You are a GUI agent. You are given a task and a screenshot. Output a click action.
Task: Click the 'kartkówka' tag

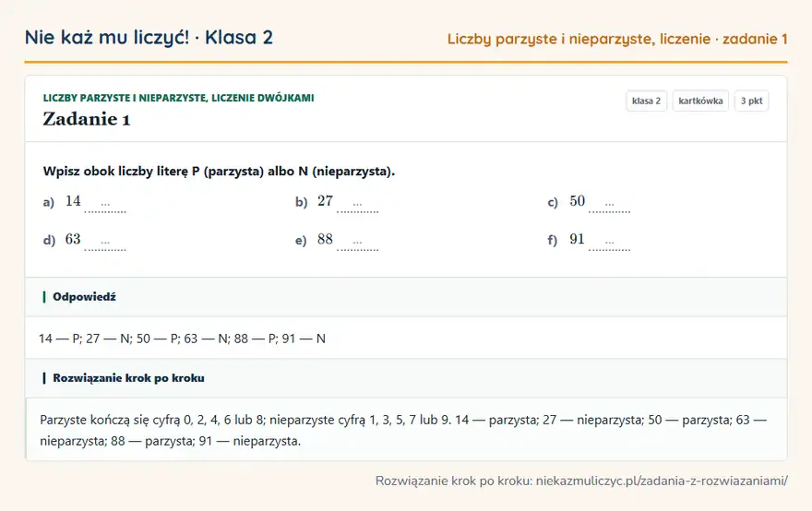pos(700,101)
